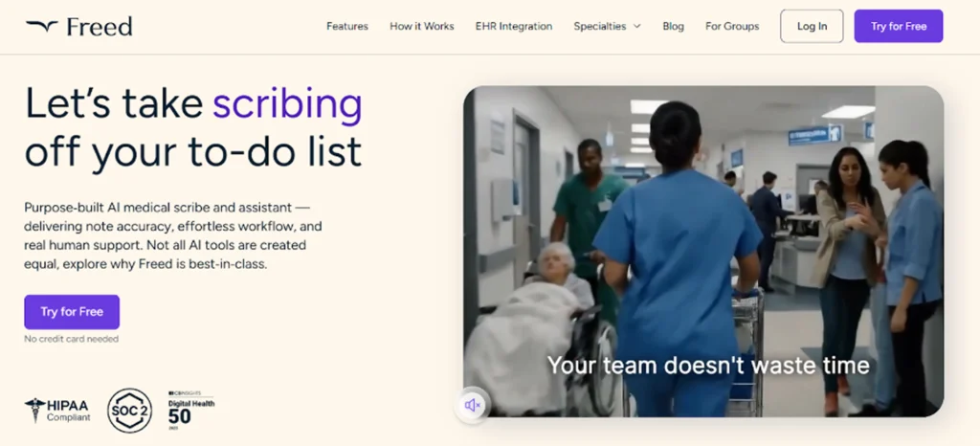Expand the Specialties dropdown menu

click(x=599, y=27)
